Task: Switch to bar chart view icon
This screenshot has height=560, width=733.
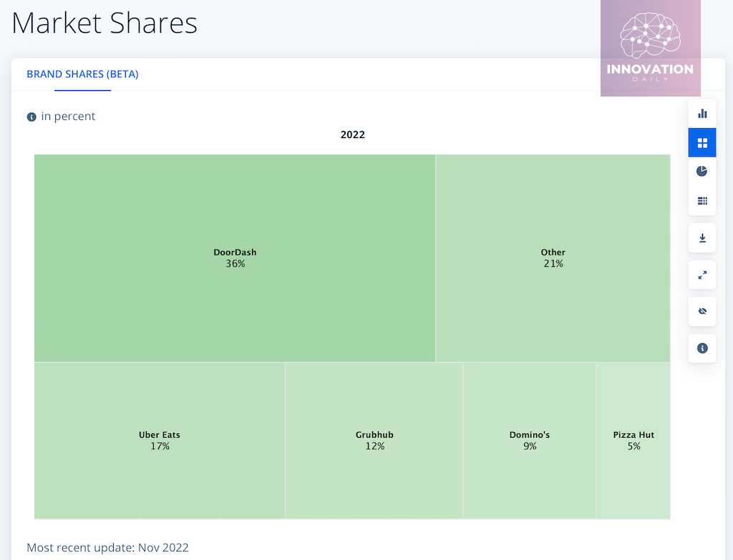Action: coord(702,114)
